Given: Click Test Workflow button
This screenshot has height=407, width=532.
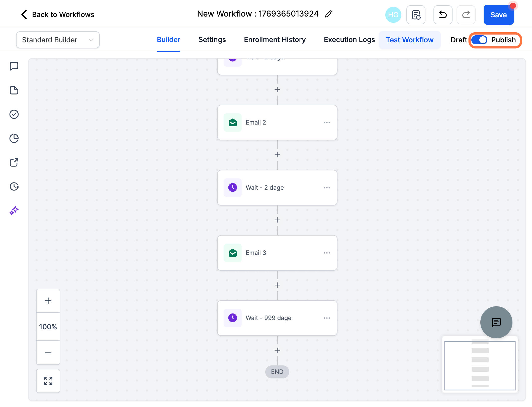Looking at the screenshot, I should coord(410,40).
